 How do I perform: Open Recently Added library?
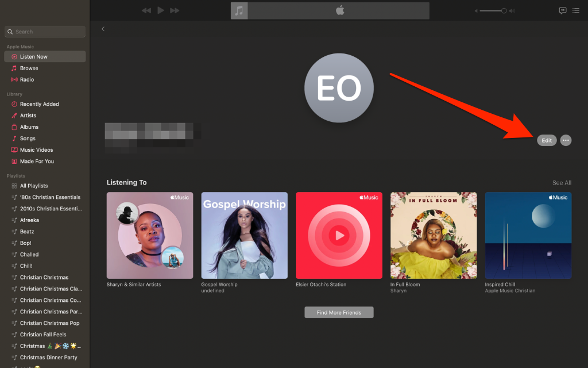click(x=45, y=104)
